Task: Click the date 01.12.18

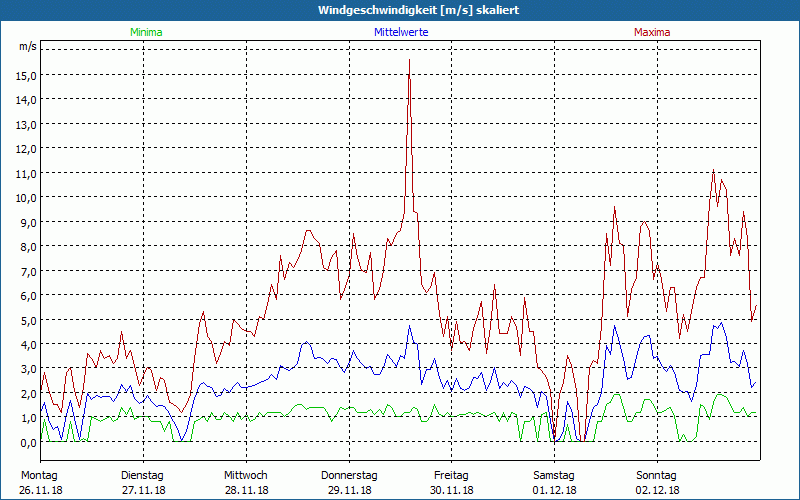Action: point(555,490)
